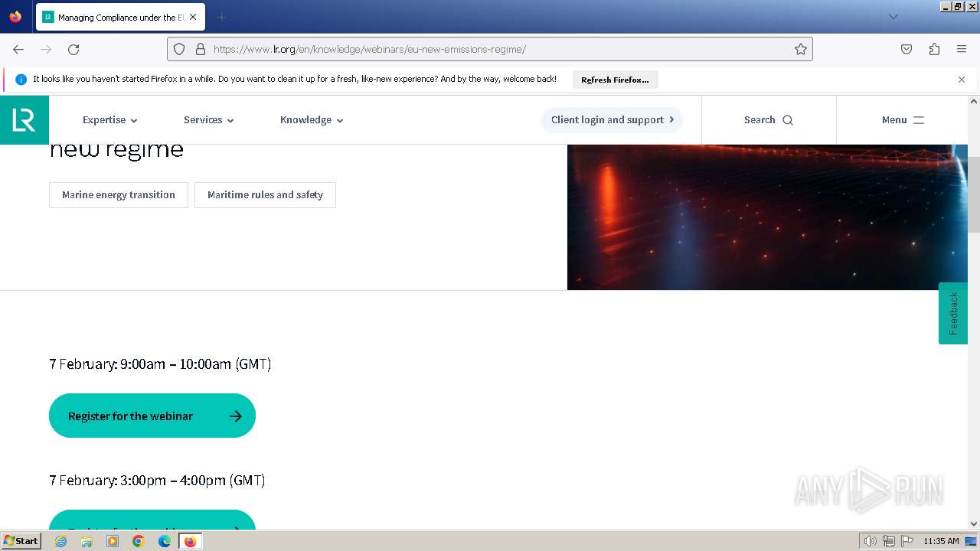Select the Marine energy transition tag
The image size is (980, 551).
pos(119,195)
